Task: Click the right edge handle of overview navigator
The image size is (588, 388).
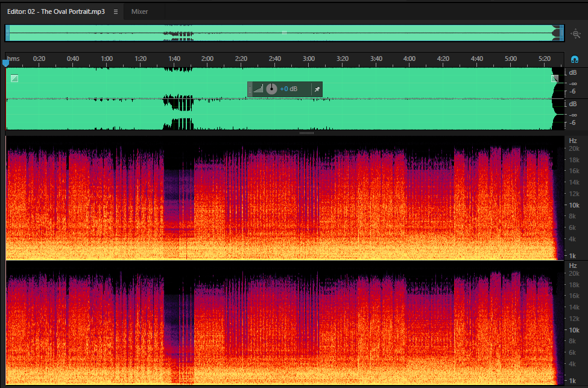Action: (x=561, y=33)
